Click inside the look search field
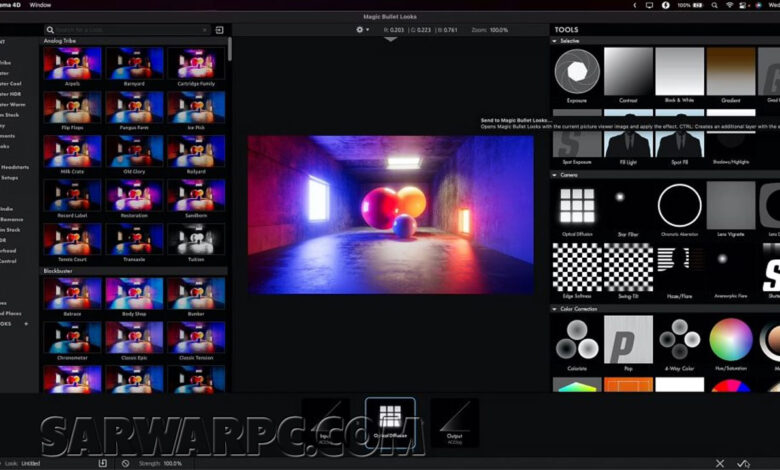Viewport: 780px width, 470px height. pyautogui.click(x=129, y=30)
